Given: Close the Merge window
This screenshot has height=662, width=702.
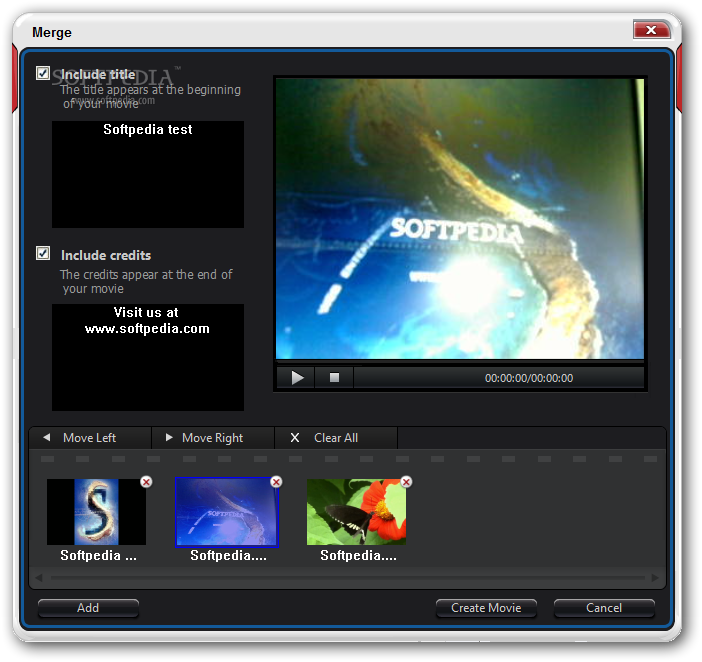Looking at the screenshot, I should click(651, 30).
